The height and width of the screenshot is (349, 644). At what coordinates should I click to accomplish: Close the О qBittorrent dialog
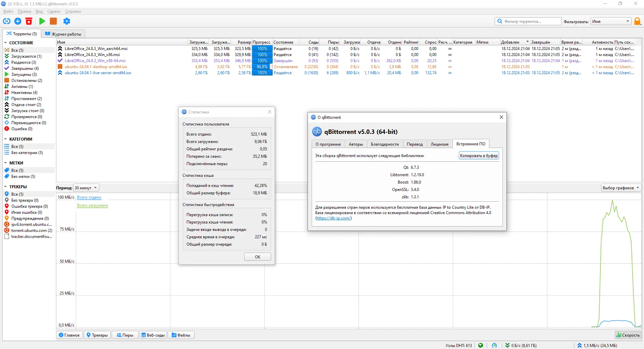[501, 117]
